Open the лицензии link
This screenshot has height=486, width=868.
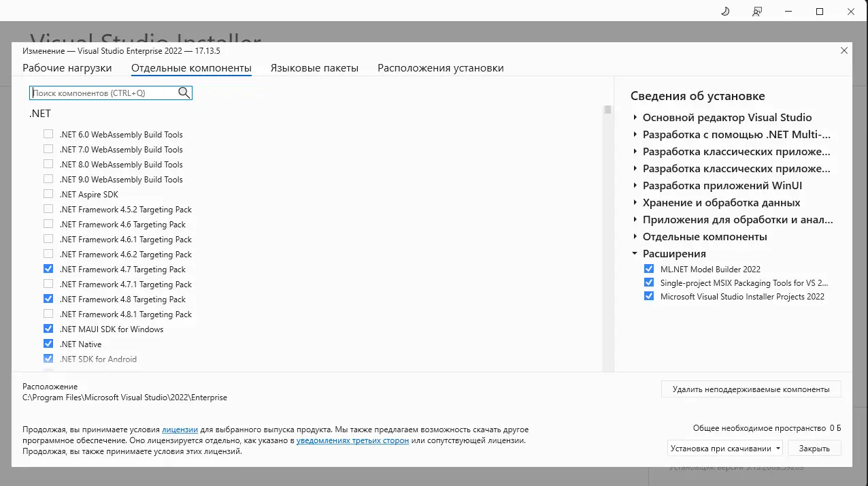180,430
